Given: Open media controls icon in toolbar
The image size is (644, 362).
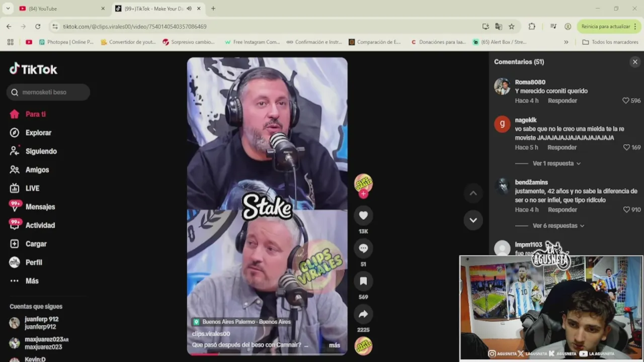Looking at the screenshot, I should point(553,26).
